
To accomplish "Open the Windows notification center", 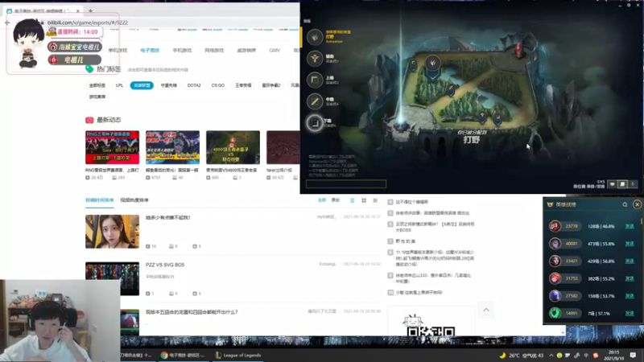I will point(633,356).
